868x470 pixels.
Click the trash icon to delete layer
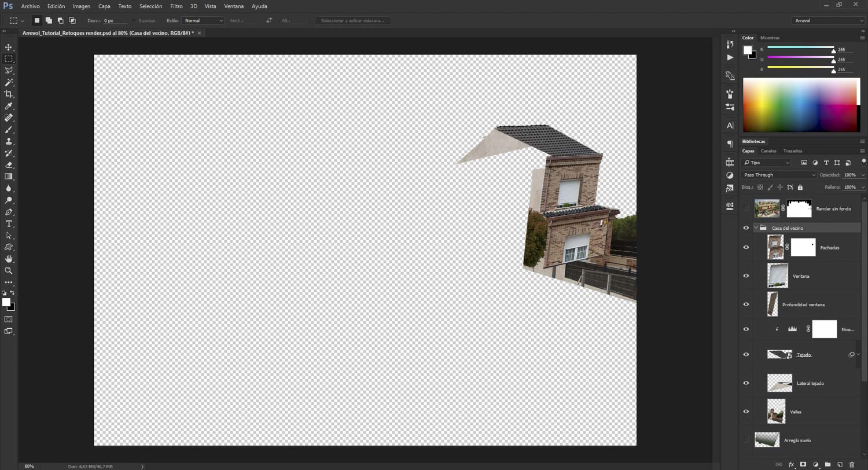click(852, 464)
